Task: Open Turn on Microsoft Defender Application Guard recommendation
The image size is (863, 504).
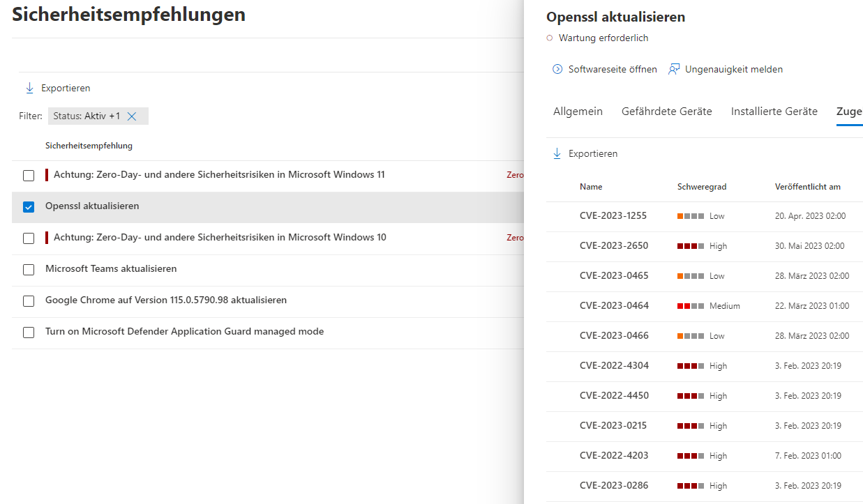Action: (x=184, y=332)
